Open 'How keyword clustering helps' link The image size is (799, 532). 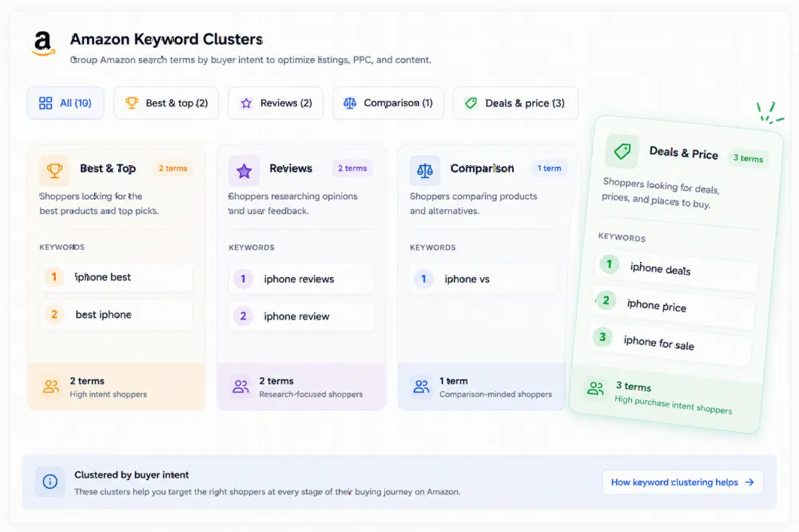tap(682, 482)
